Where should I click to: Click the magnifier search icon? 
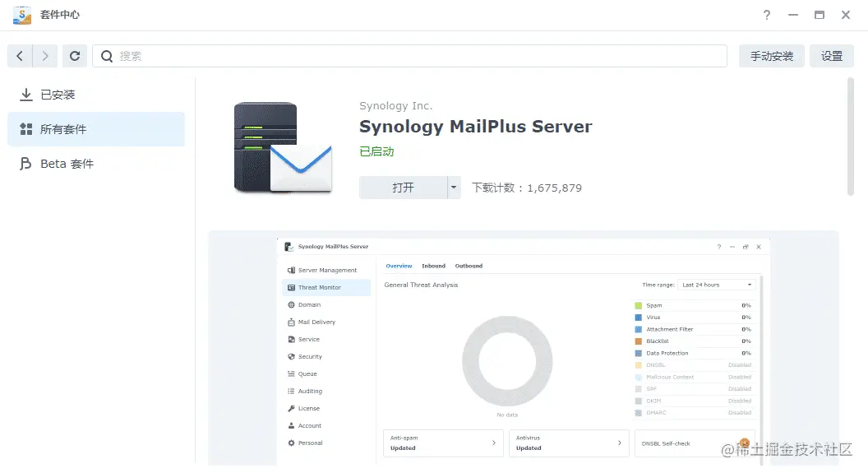pyautogui.click(x=107, y=56)
